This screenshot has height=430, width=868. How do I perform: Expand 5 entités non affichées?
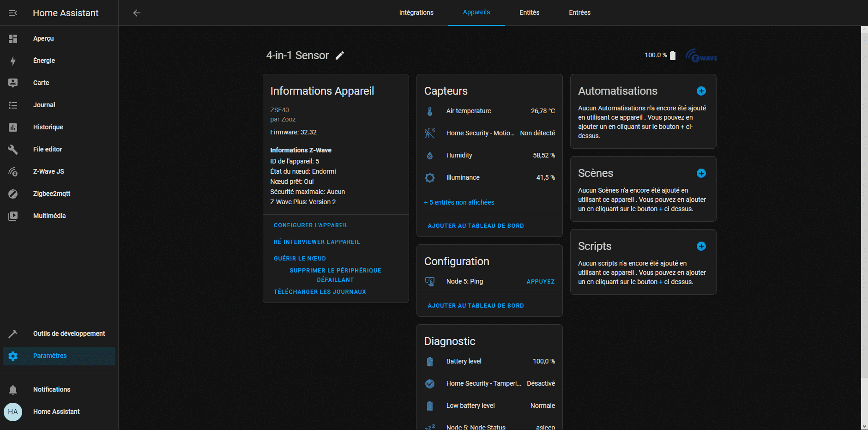(x=459, y=202)
